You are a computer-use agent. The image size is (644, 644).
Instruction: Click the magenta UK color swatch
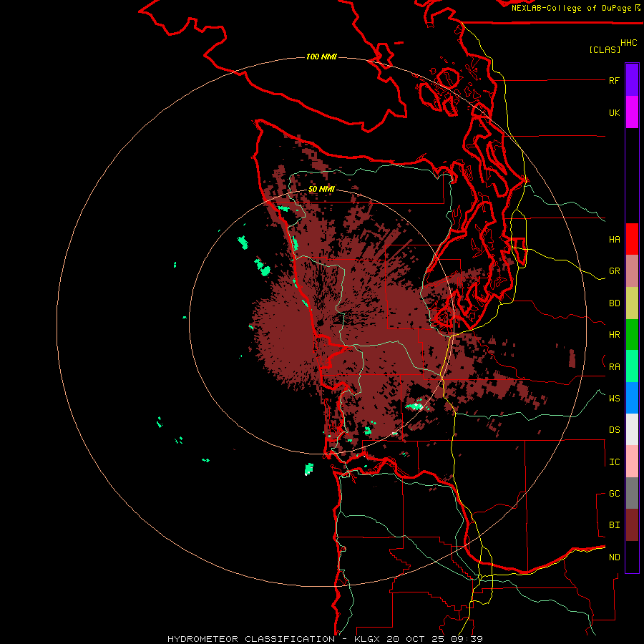(632, 112)
